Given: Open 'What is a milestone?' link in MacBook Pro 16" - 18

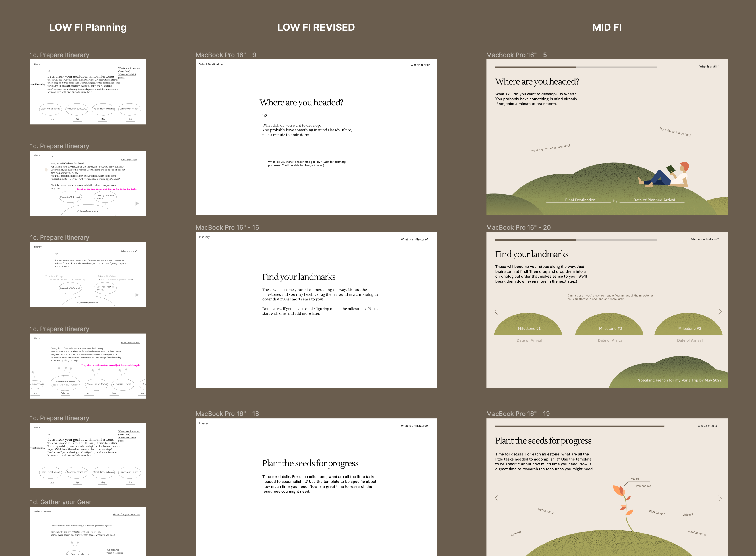Looking at the screenshot, I should 414,426.
